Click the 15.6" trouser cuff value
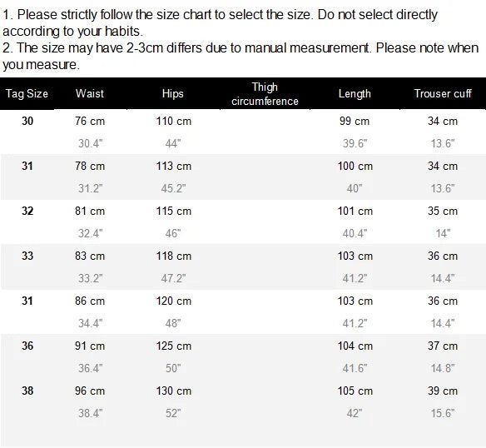 pos(443,413)
